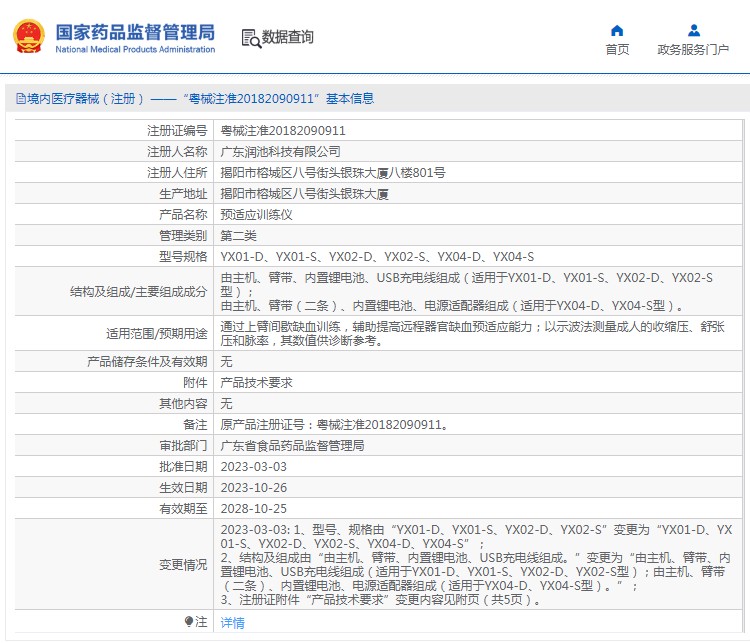Screen dimensions: 750x643
Task: Click the National Medical Products Administration subtitle
Action: click(x=134, y=49)
